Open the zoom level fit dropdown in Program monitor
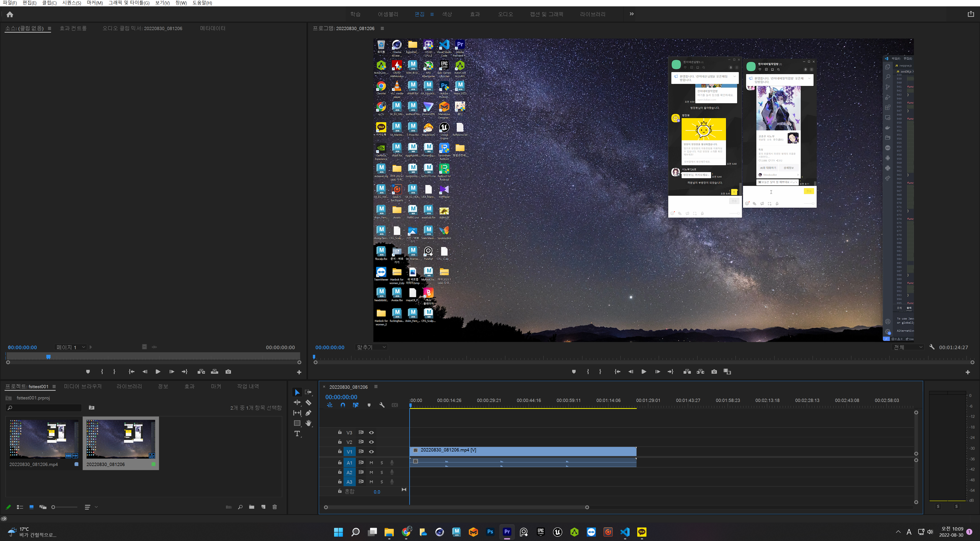The image size is (980, 541). click(x=371, y=347)
